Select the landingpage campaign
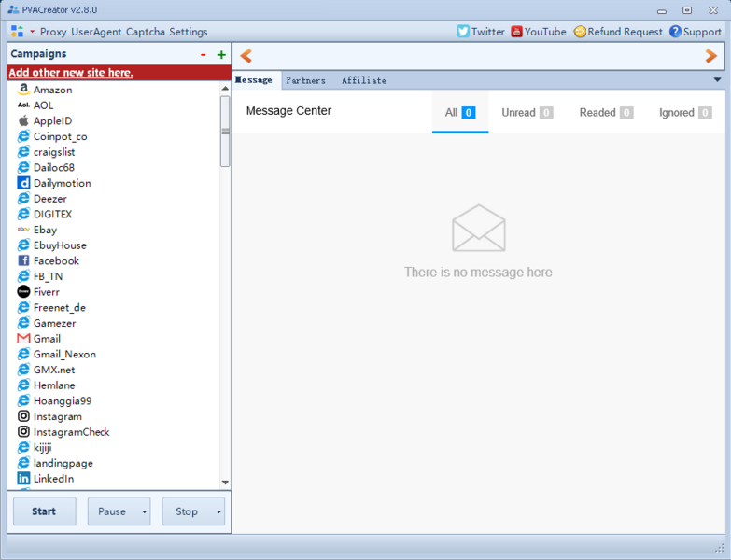This screenshot has height=560, width=731. pos(63,463)
